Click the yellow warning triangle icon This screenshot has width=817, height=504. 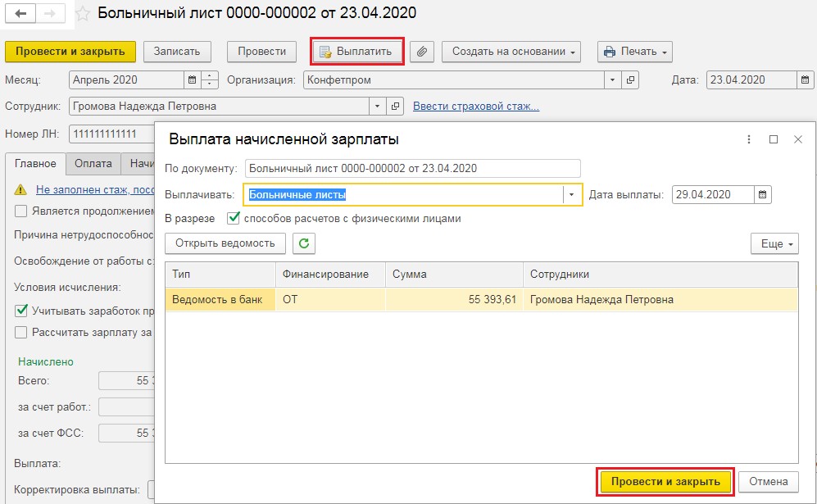20,189
